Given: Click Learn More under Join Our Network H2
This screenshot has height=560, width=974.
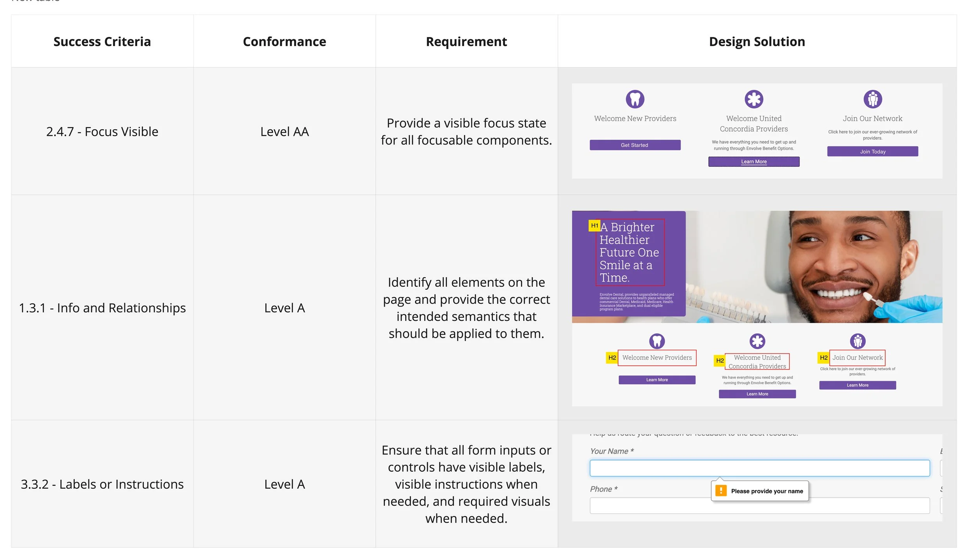Looking at the screenshot, I should tap(857, 385).
